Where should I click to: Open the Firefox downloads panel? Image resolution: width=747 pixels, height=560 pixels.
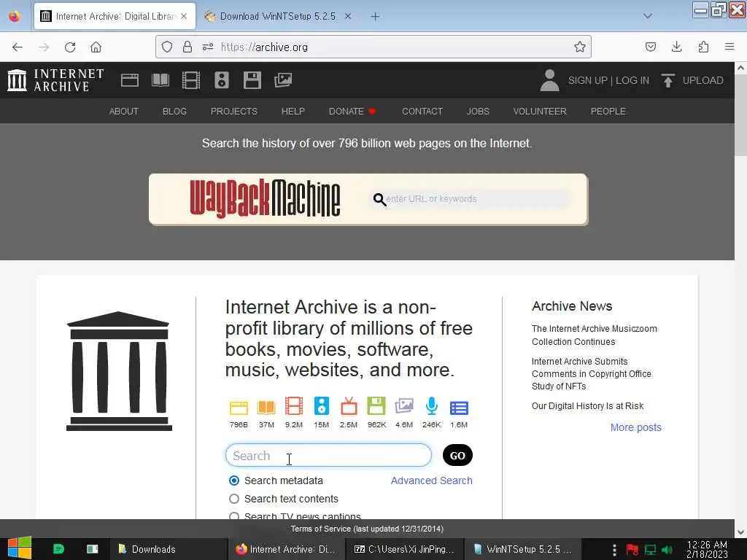676,47
